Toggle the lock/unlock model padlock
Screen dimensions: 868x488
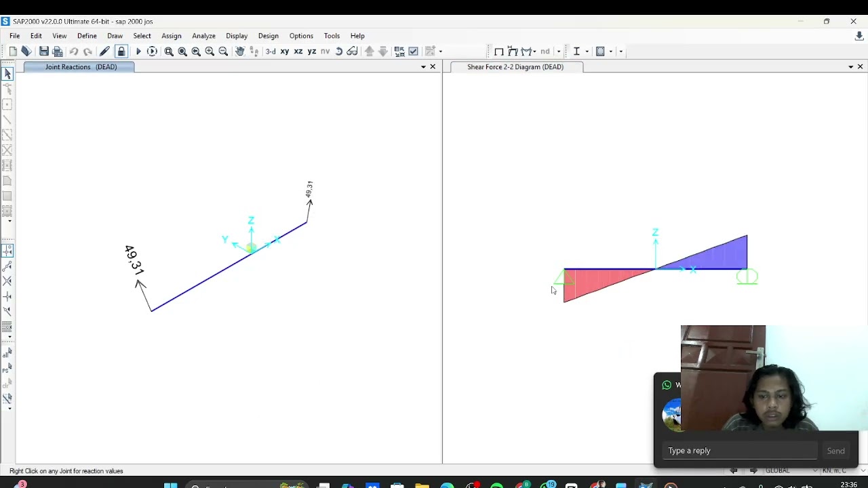(121, 52)
